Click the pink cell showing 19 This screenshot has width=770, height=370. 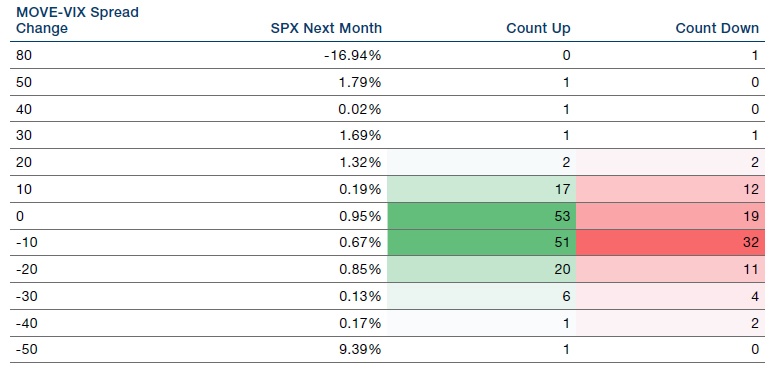click(x=670, y=216)
